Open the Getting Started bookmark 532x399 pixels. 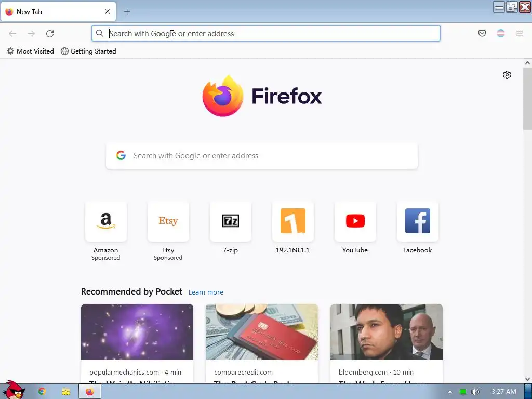tap(88, 51)
